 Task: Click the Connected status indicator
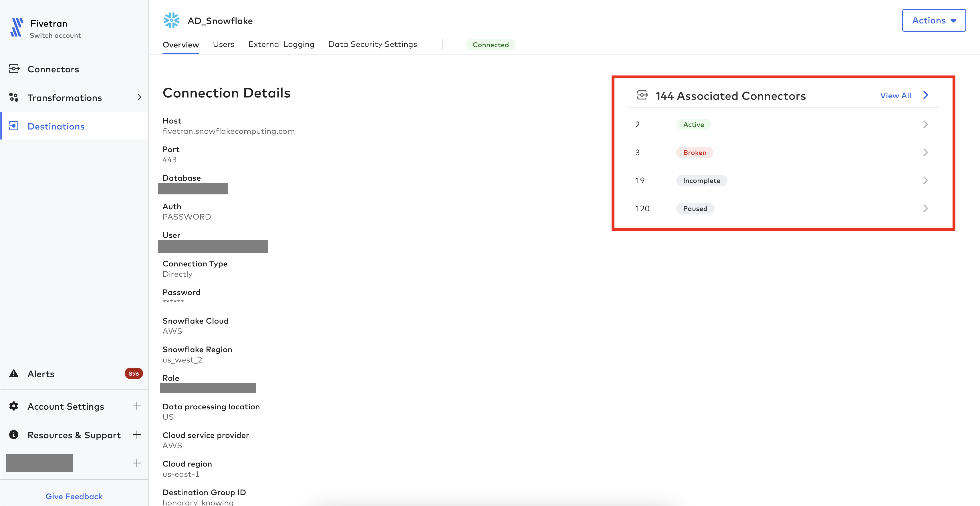pyautogui.click(x=491, y=44)
